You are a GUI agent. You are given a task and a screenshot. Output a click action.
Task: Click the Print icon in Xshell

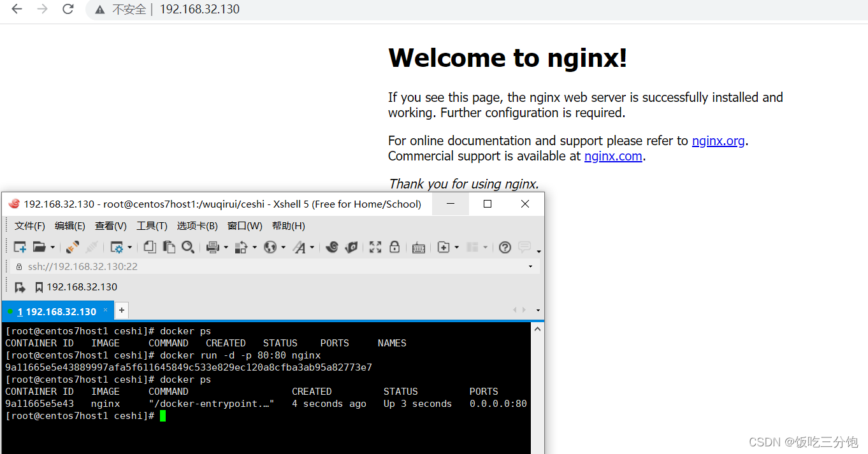coord(213,247)
